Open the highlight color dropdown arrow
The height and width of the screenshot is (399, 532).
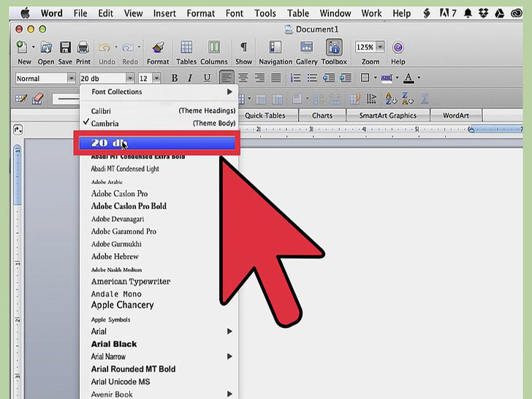(397, 77)
